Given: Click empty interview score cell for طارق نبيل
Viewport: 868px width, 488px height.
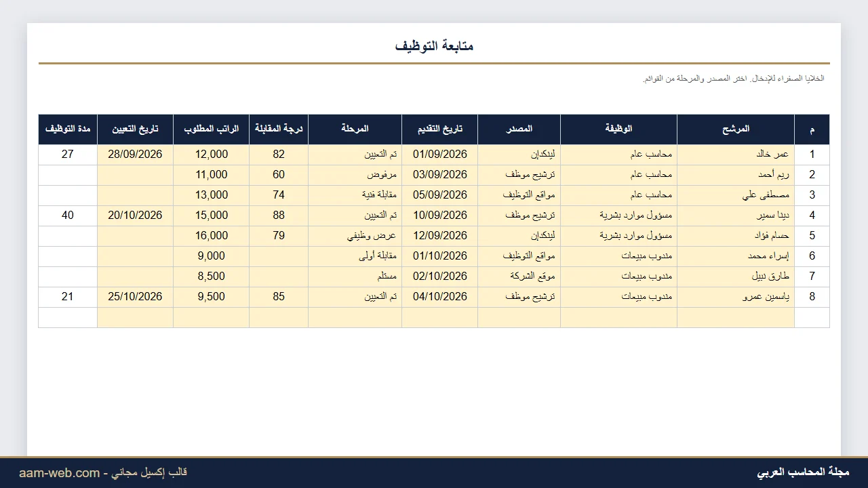Looking at the screenshot, I should click(279, 277).
